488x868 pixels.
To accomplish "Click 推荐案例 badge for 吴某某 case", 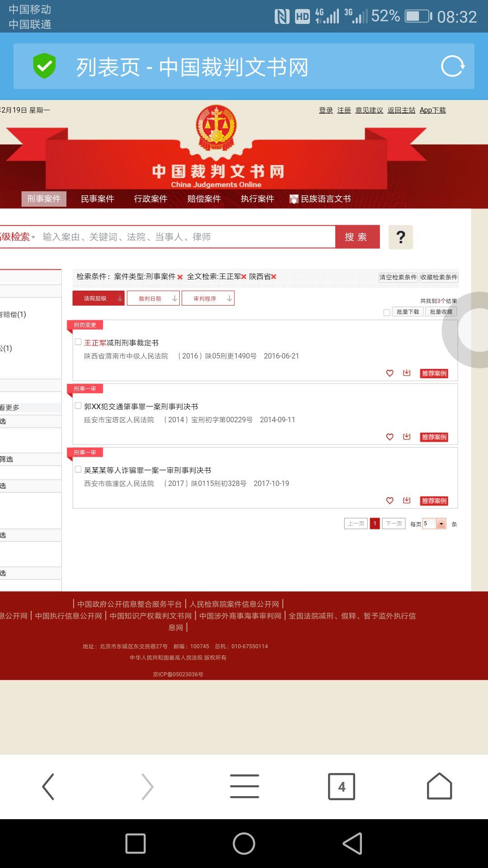I will pyautogui.click(x=434, y=501).
